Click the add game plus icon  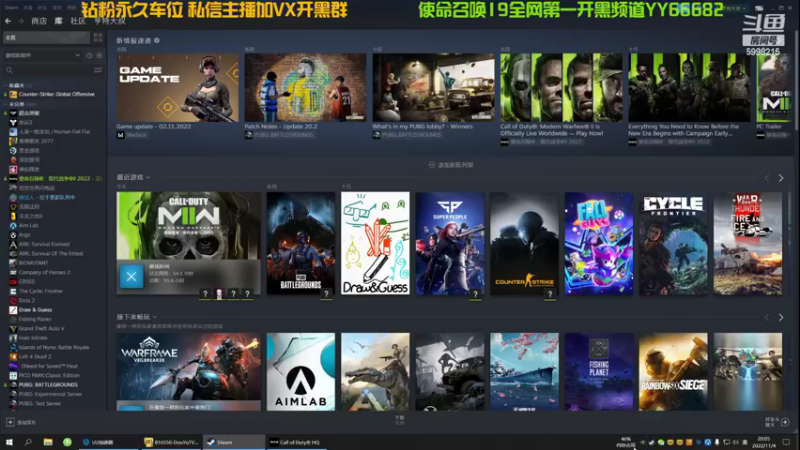tap(10, 422)
